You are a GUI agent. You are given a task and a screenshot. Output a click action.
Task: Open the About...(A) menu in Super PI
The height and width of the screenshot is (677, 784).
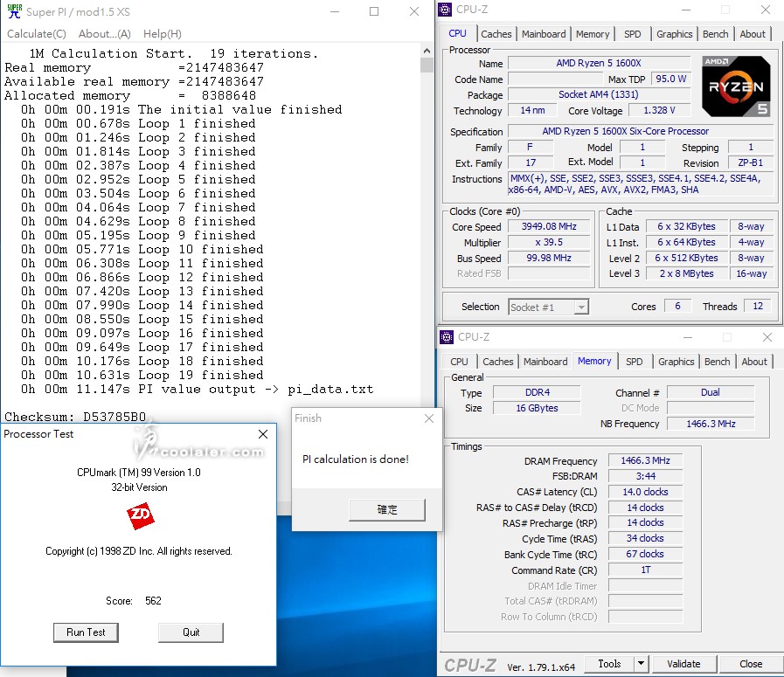(x=105, y=34)
